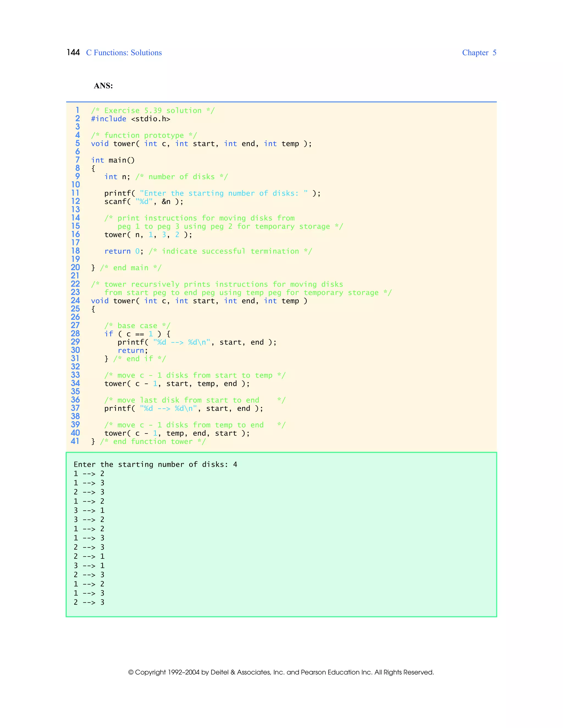Click line number 5 in code listing
The width and height of the screenshot is (563, 728).
(x=77, y=143)
